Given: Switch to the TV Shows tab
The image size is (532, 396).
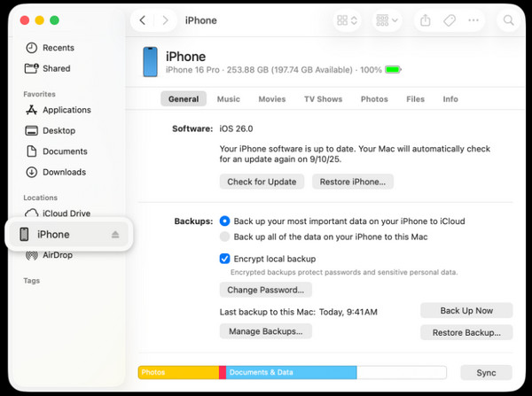Looking at the screenshot, I should point(323,99).
